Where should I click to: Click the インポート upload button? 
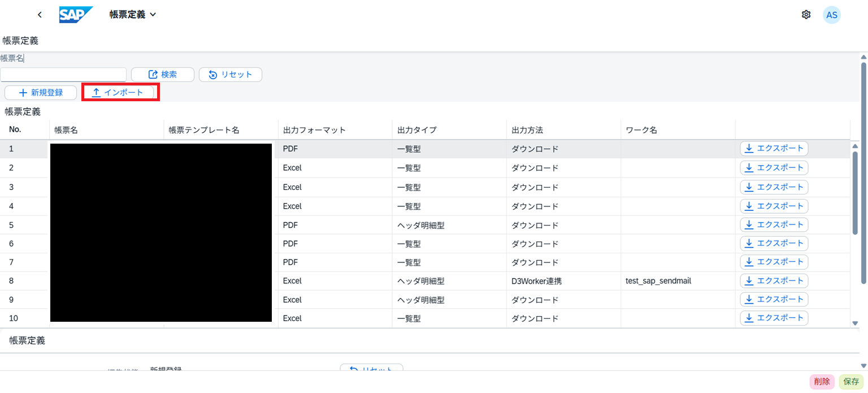click(x=118, y=93)
